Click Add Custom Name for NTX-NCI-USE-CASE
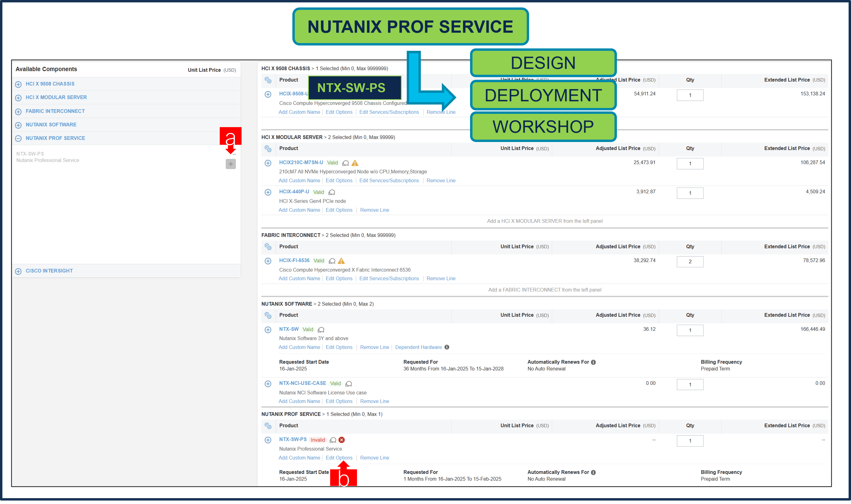This screenshot has width=851, height=504. point(299,401)
